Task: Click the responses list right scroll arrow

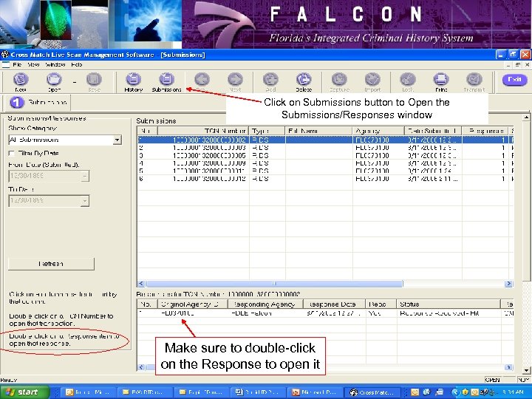Action: coord(508,367)
